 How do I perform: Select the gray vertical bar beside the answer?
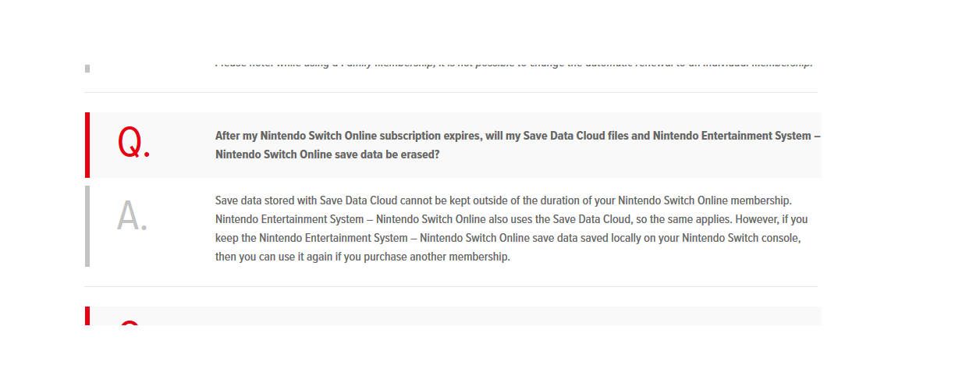[87, 226]
